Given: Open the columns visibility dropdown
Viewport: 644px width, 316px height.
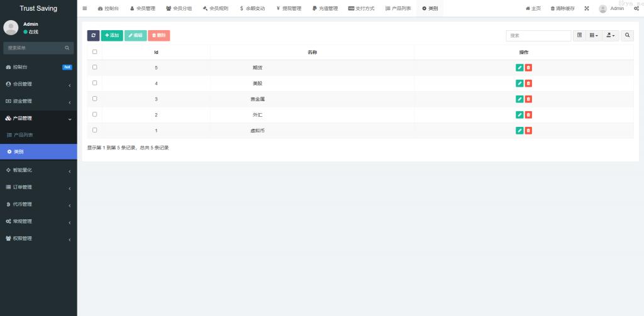Looking at the screenshot, I should 594,36.
